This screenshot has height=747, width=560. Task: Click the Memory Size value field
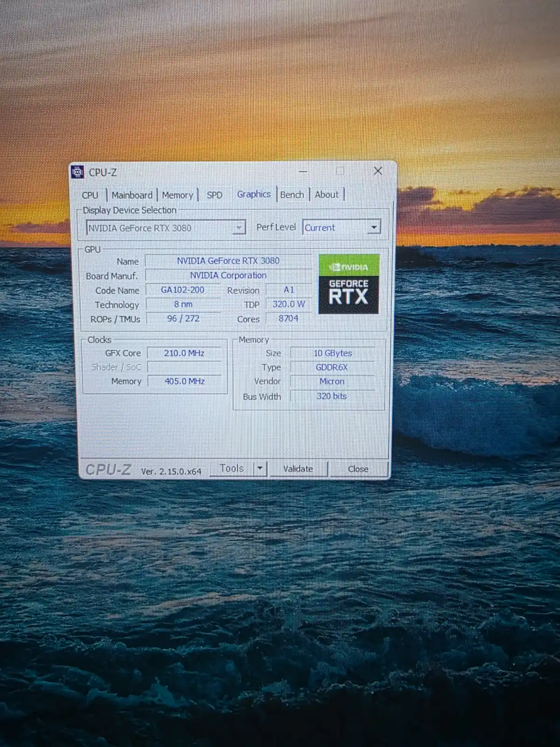tap(332, 353)
